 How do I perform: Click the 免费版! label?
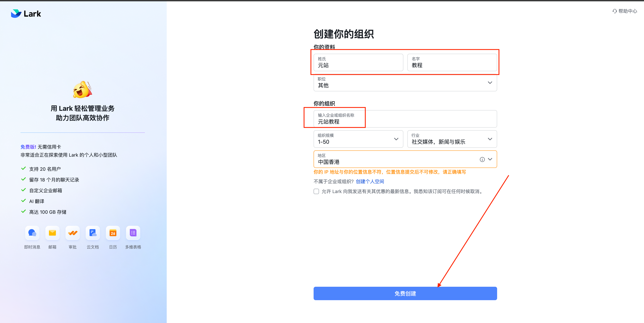28,147
